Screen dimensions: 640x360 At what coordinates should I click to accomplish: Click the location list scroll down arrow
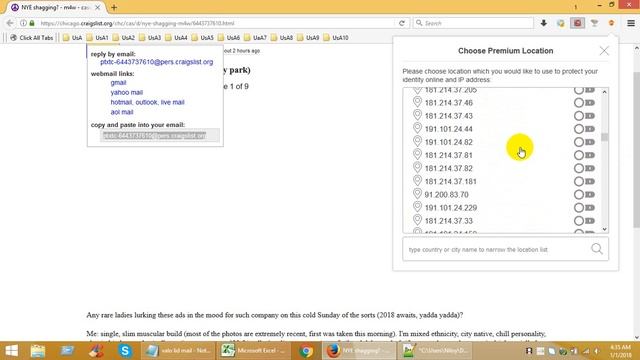point(604,229)
